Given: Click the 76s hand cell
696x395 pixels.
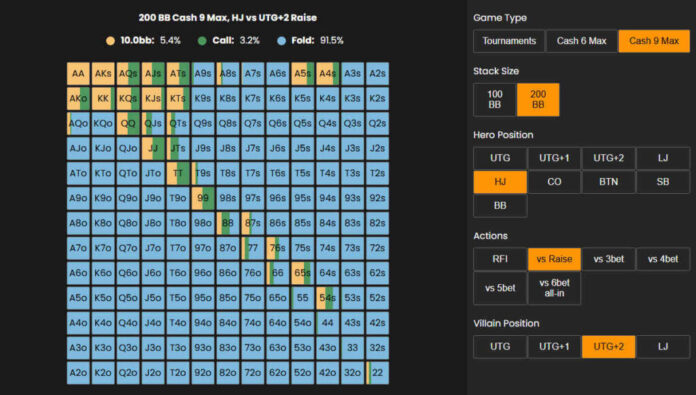Looking at the screenshot, I should 277,248.
